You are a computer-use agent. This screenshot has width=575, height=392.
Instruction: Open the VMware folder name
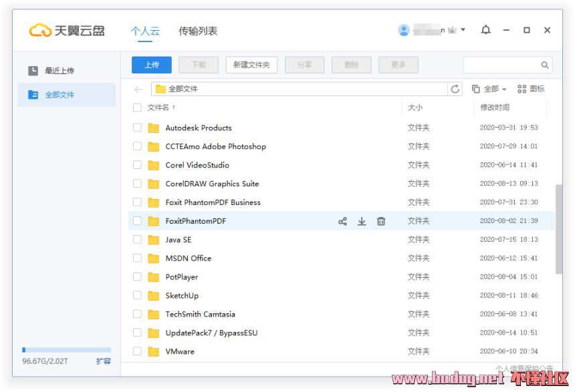pos(180,352)
